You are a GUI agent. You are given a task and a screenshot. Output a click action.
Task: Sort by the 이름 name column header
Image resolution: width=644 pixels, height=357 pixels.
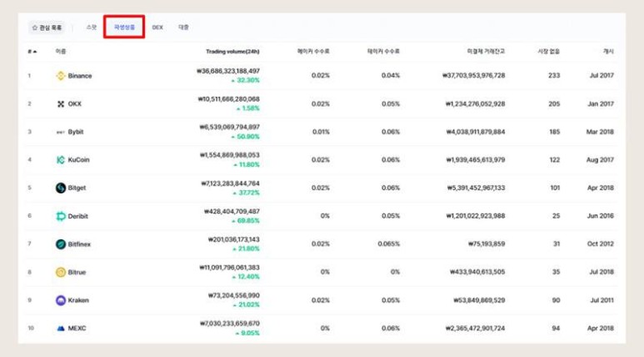tap(61, 52)
